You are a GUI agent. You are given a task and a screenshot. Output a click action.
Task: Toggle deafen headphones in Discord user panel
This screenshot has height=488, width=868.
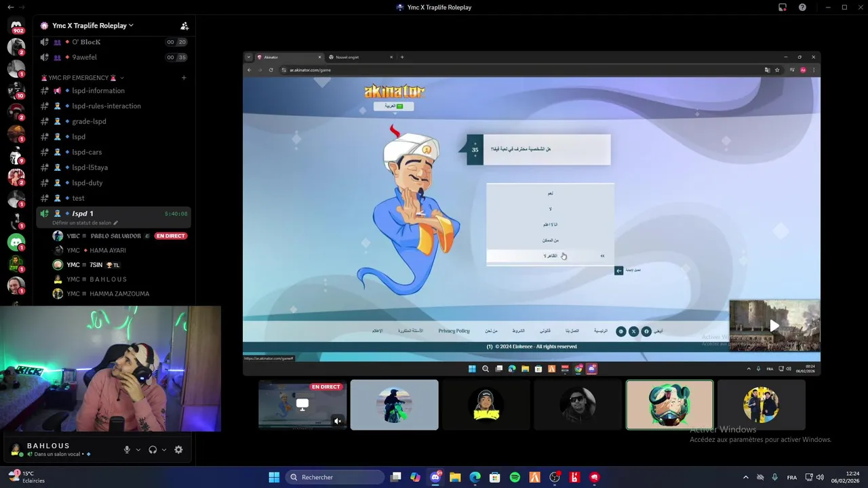tap(153, 449)
